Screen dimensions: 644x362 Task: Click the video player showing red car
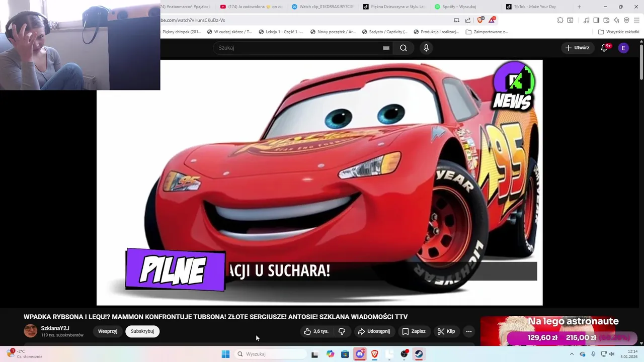[x=319, y=183]
